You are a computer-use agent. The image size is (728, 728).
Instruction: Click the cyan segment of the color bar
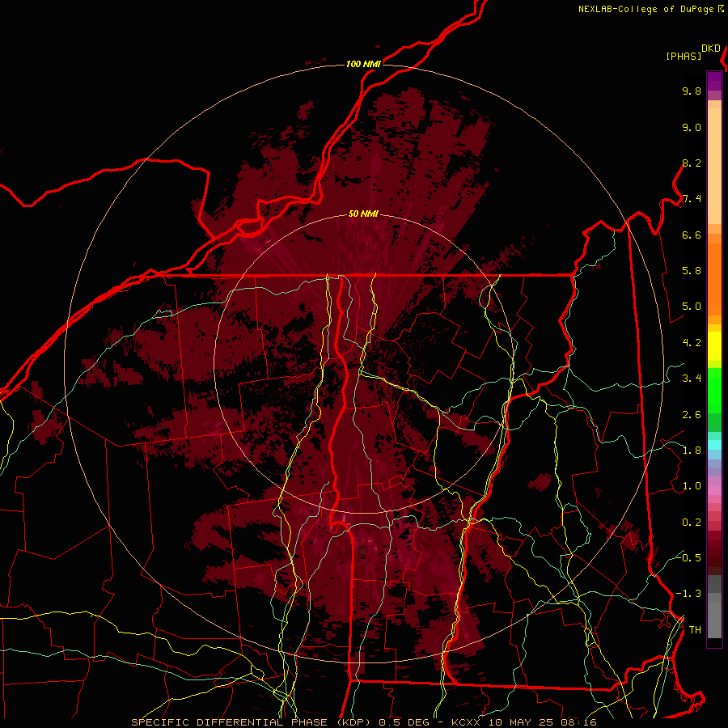[714, 445]
